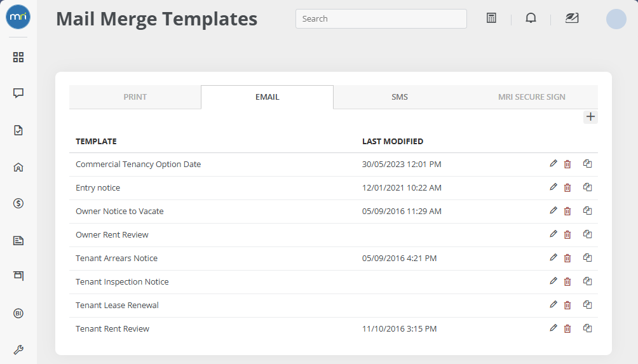
Task: Delete the Tenant Rent Review template
Action: click(567, 329)
